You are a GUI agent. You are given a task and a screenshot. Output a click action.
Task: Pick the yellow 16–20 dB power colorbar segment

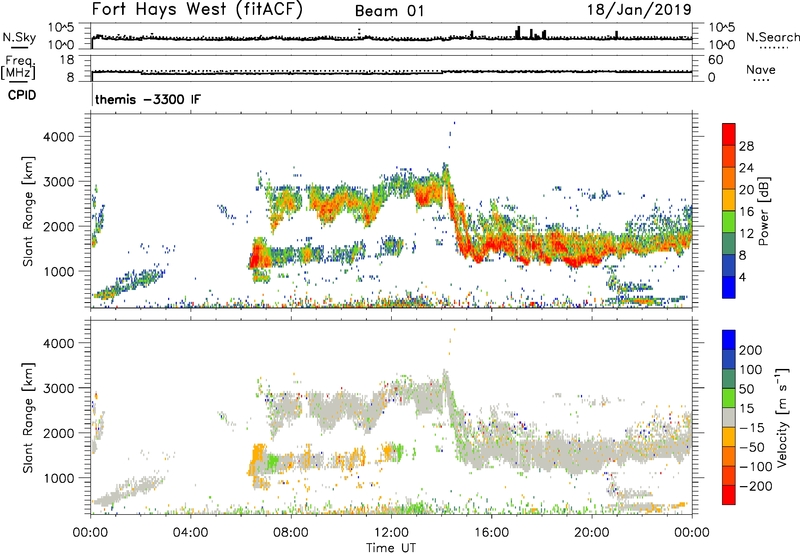click(729, 200)
